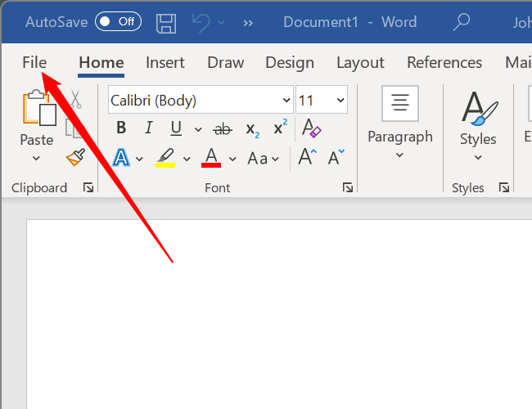This screenshot has width=532, height=409.
Task: Click the Format Painter brush icon
Action: (x=75, y=157)
